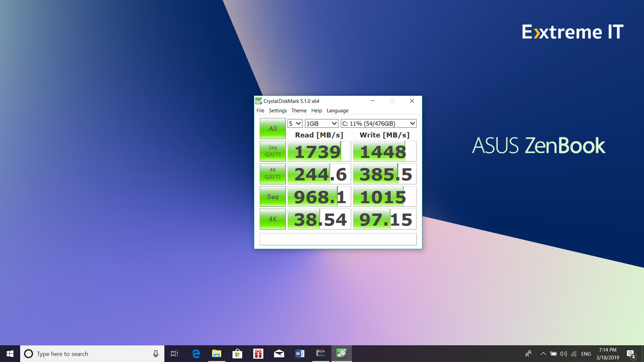The image size is (644, 362).
Task: Start the 4K Q32T1 benchmark test
Action: (x=272, y=173)
